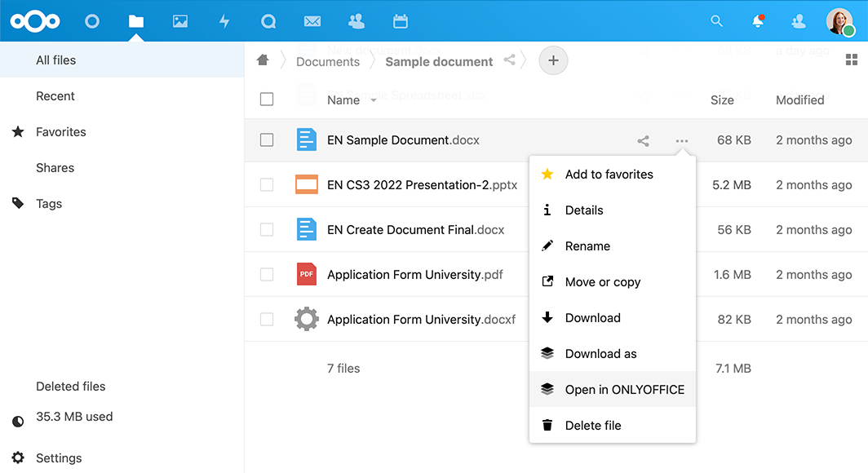
Task: Click the notifications bell icon
Action: point(758,21)
